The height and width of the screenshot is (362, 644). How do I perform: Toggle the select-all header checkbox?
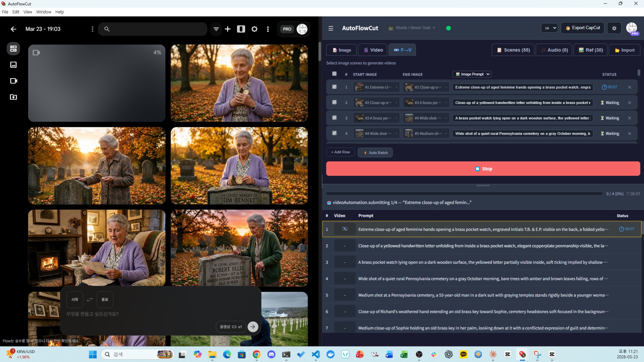tap(334, 74)
